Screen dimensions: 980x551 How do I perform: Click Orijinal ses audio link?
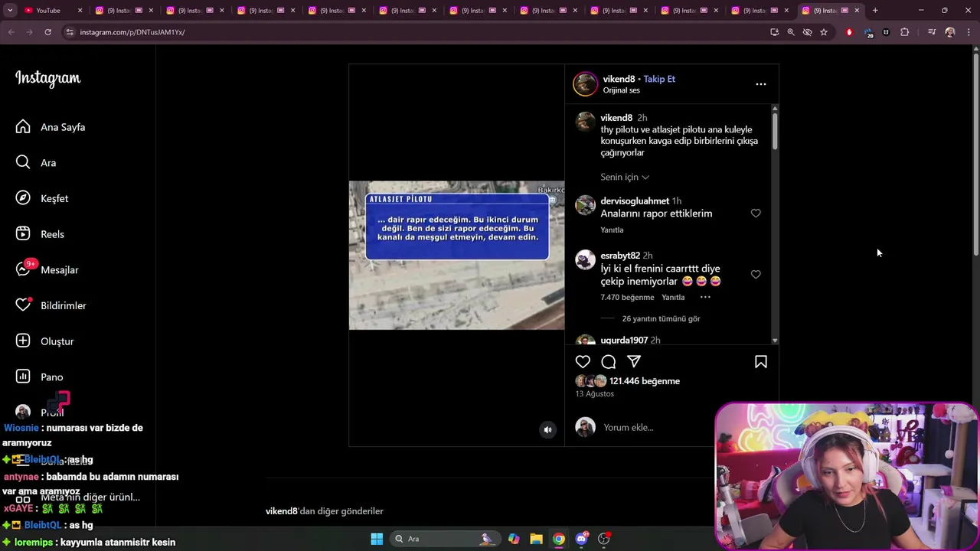621,90
